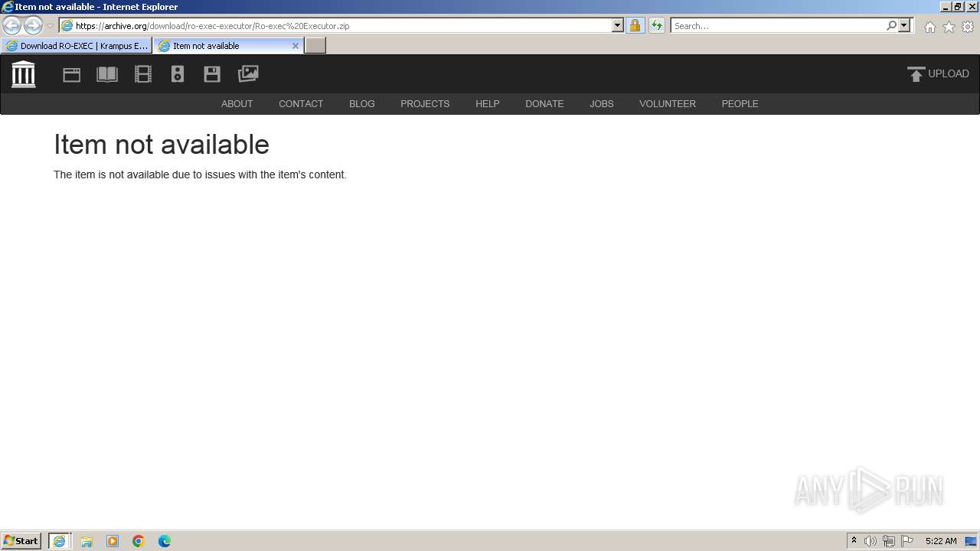The width and height of the screenshot is (980, 551).
Task: Open the Video film-strip icon
Action: click(x=143, y=74)
